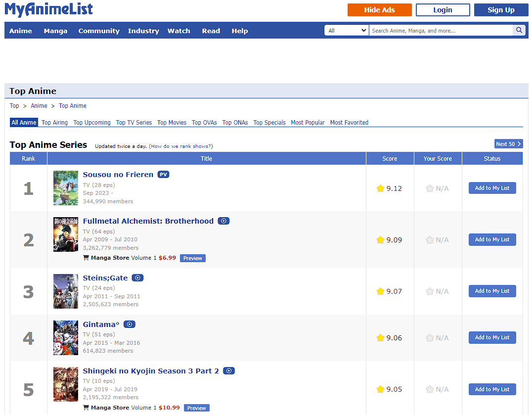Click the Steins;Gate cover thumbnail
The image size is (532, 415).
tap(65, 291)
